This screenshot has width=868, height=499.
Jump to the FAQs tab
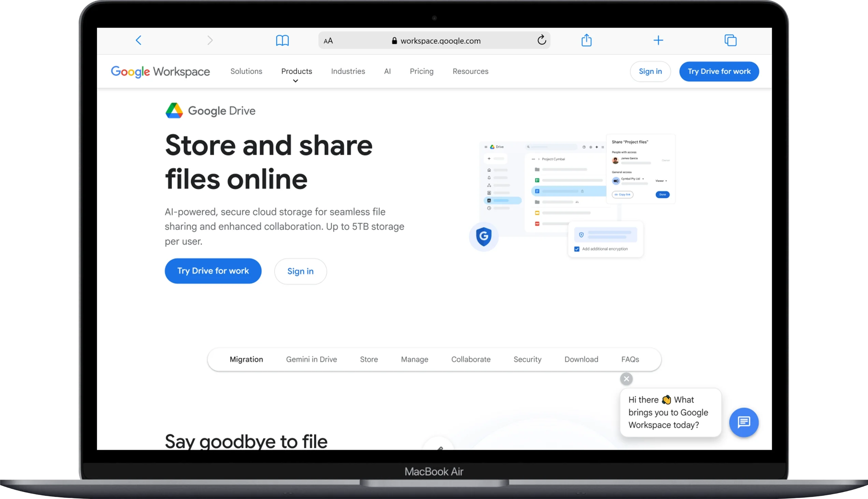630,359
